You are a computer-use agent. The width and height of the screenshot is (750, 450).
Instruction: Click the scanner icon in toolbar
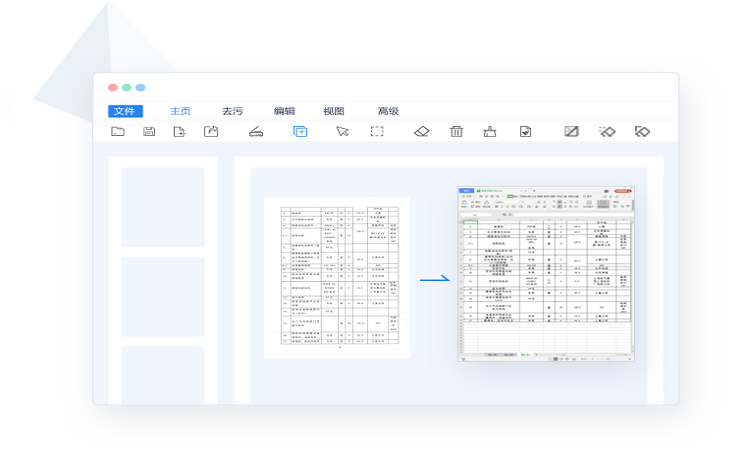(256, 132)
